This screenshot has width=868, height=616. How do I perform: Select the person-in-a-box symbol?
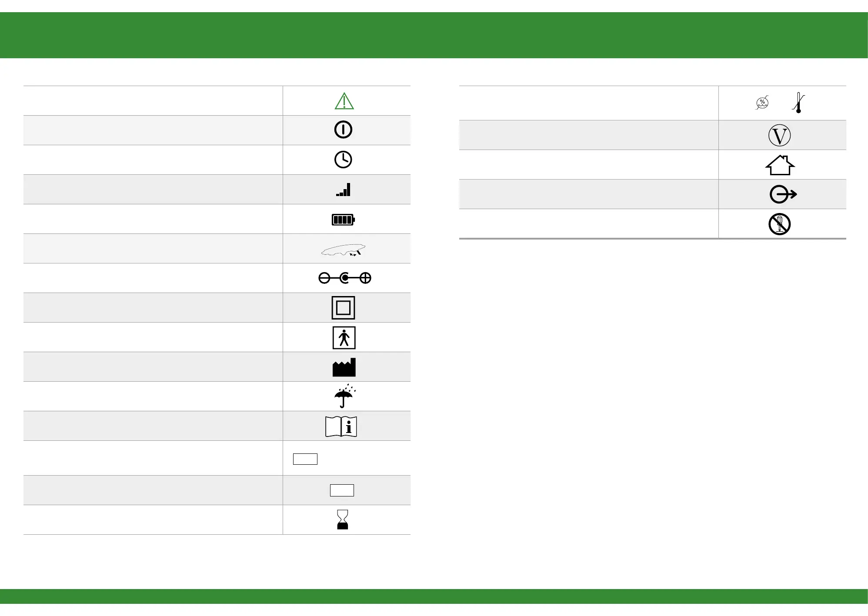coord(344,338)
